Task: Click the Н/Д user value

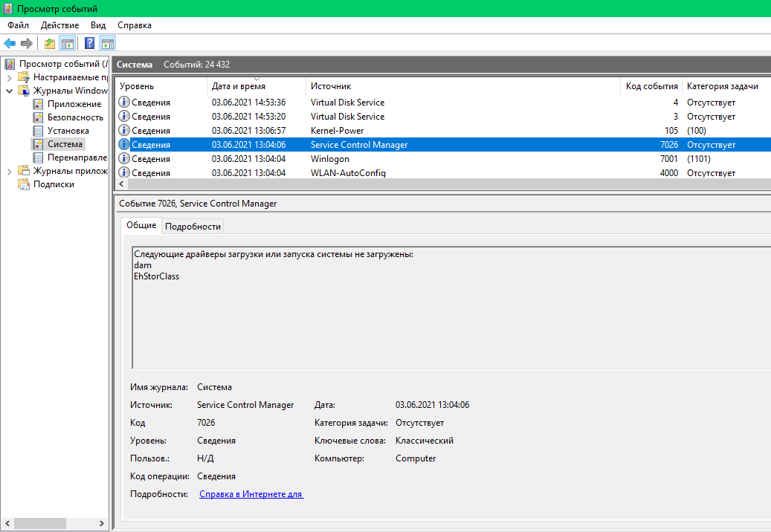Action: [205, 458]
